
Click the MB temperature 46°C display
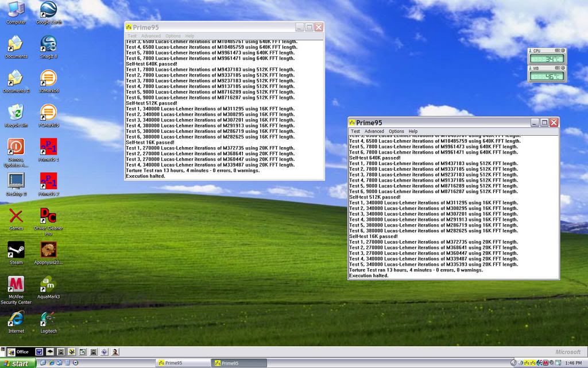point(547,76)
